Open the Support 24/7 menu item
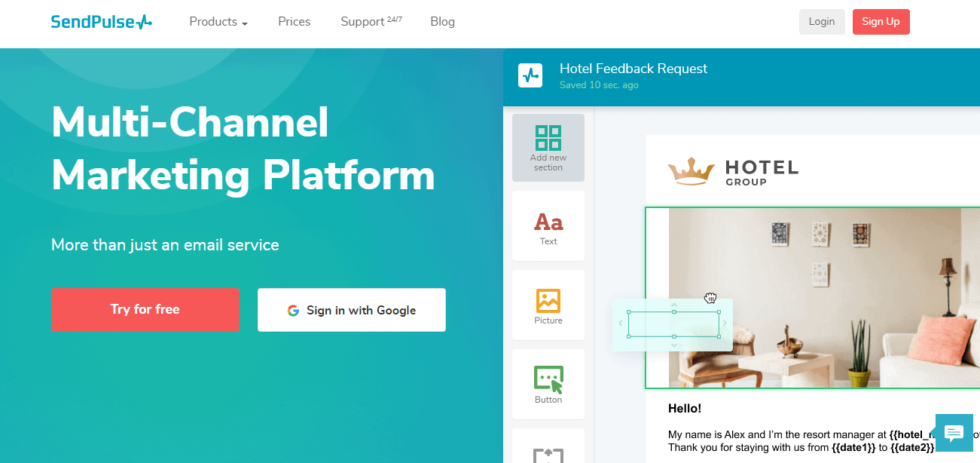This screenshot has width=980, height=463. 371,22
